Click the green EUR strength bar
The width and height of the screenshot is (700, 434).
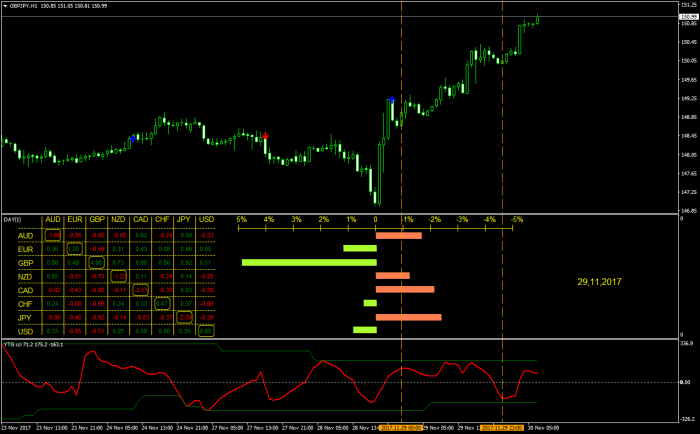click(x=360, y=248)
